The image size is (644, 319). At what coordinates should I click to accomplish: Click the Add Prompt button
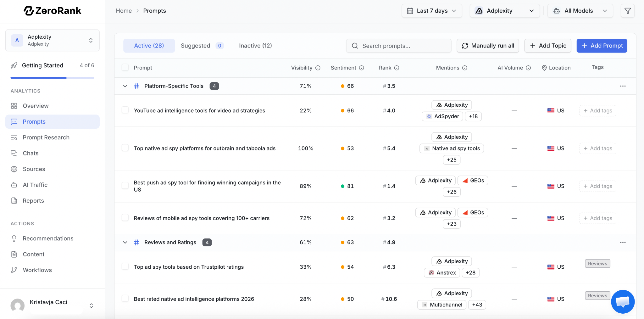[602, 46]
